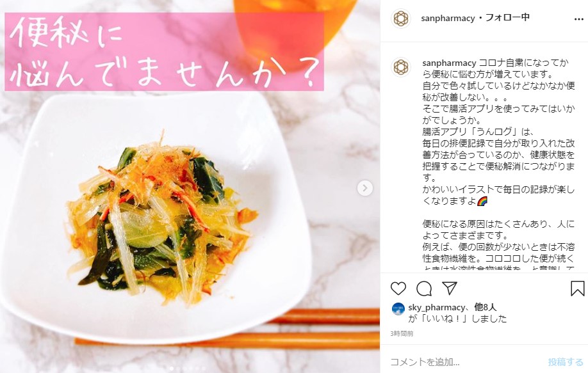
Task: Open the 3時間前 post timestamp
Action: point(402,333)
